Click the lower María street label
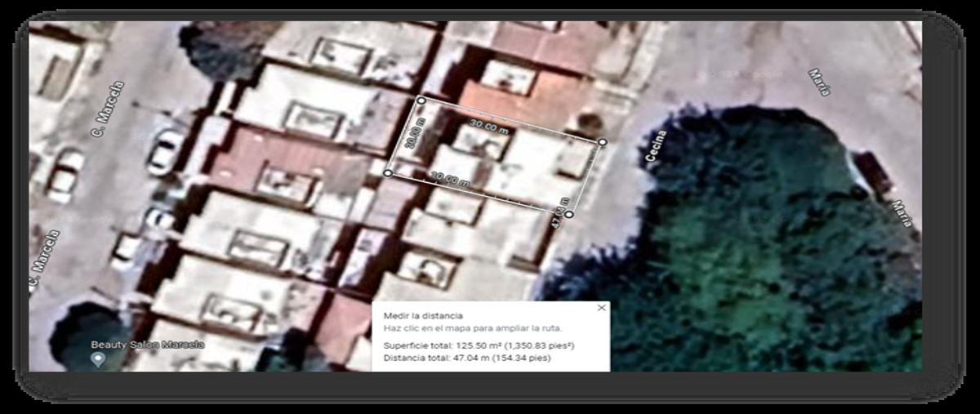The width and height of the screenshot is (980, 414). 902,216
